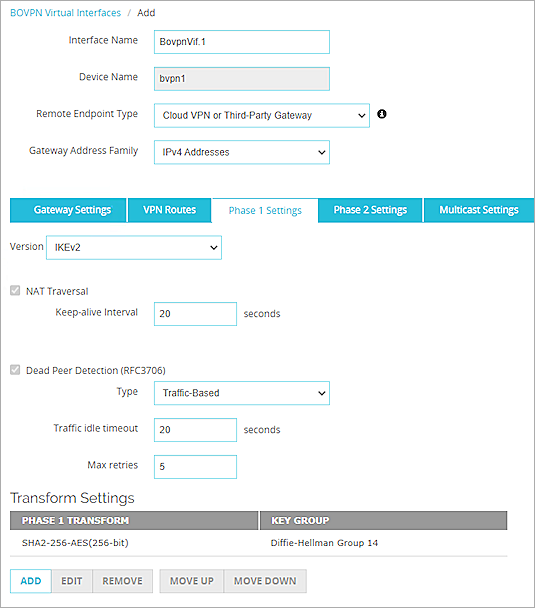This screenshot has width=535, height=608.
Task: Open the Gateway Address Family dropdown
Action: pyautogui.click(x=242, y=152)
